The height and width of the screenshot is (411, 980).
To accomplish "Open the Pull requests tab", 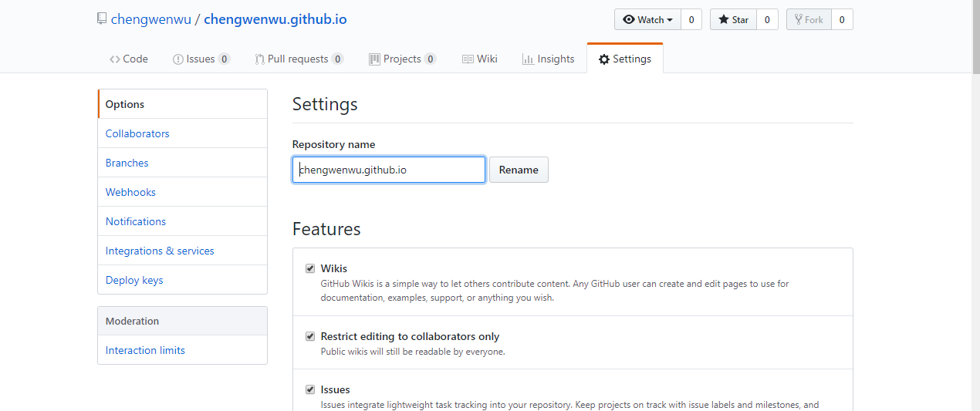I will pos(299,59).
